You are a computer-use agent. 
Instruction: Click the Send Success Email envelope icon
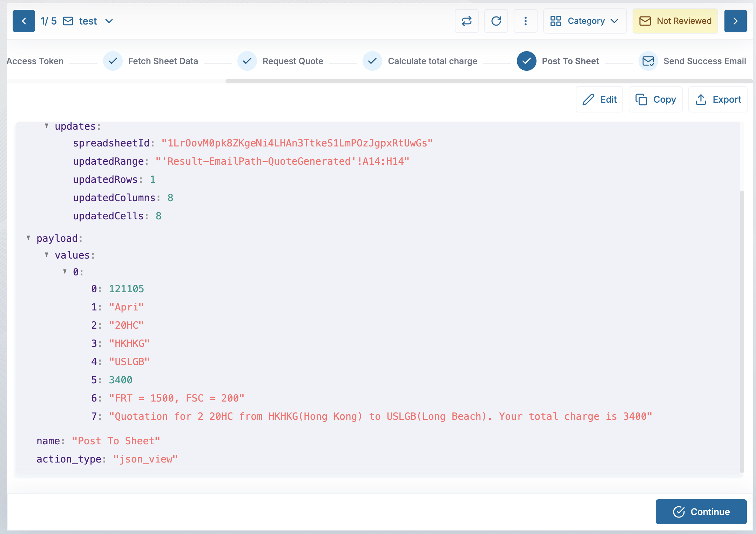[648, 61]
